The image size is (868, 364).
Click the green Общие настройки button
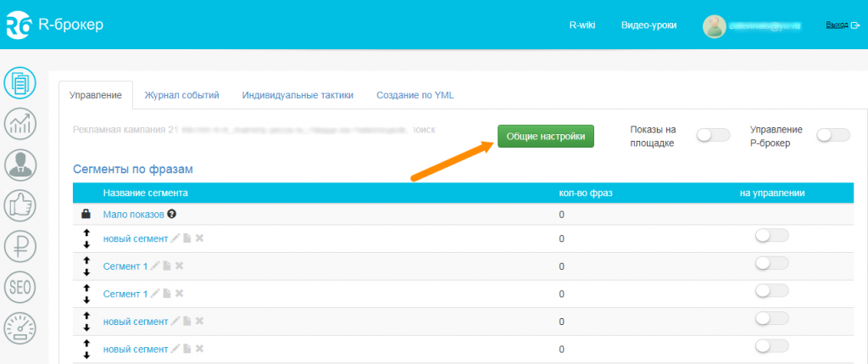coord(546,136)
